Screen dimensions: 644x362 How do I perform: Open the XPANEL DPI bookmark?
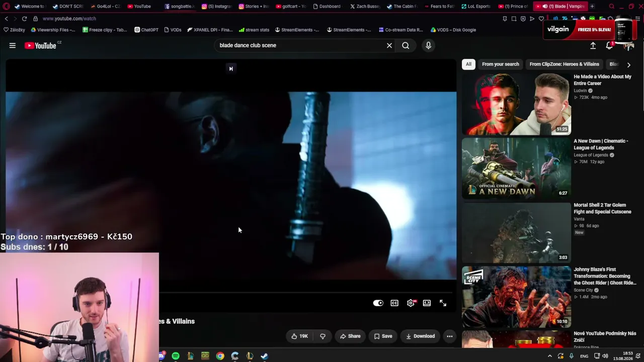coord(210,30)
